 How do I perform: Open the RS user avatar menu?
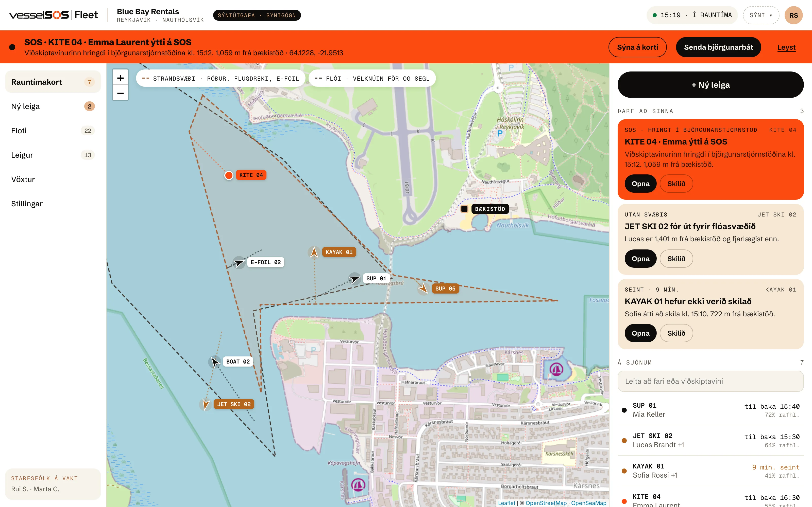click(793, 15)
